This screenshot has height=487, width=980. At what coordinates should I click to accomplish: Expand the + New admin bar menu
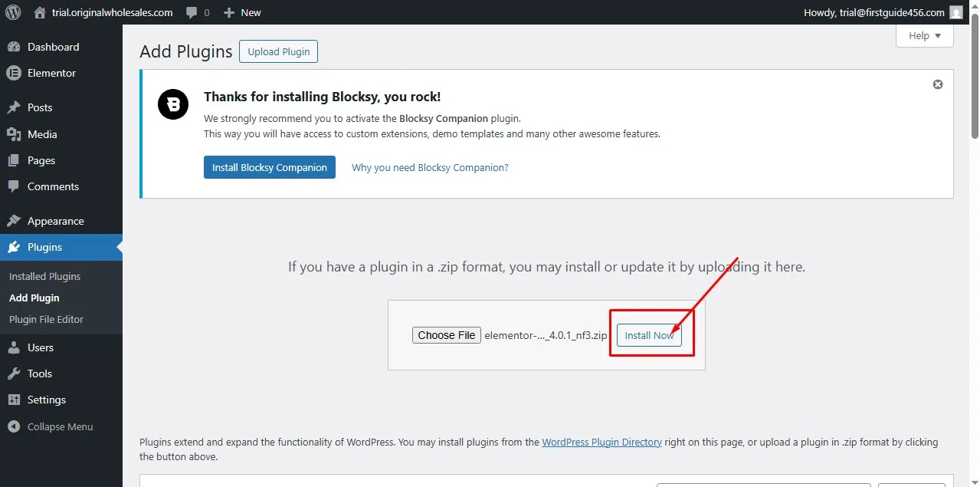(241, 12)
